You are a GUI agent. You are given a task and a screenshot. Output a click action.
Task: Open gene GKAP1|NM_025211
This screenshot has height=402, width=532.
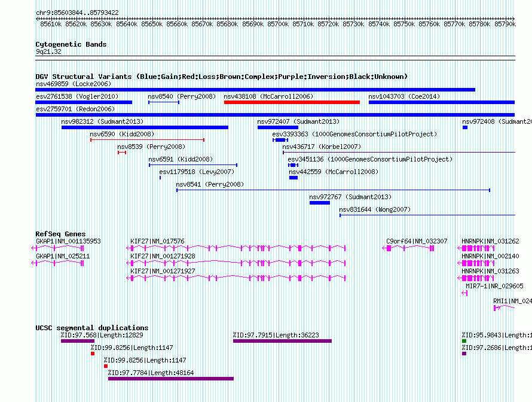63,257
